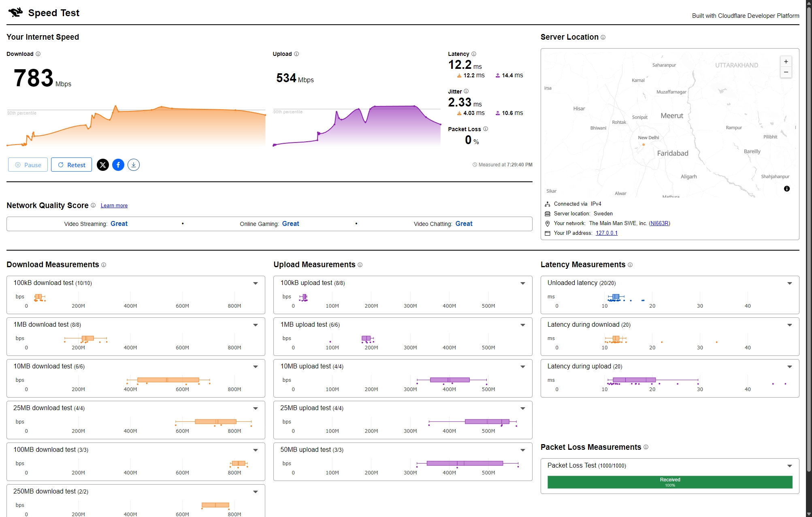Image resolution: width=812 pixels, height=517 pixels.
Task: Zoom out on the server map
Action: click(x=786, y=72)
